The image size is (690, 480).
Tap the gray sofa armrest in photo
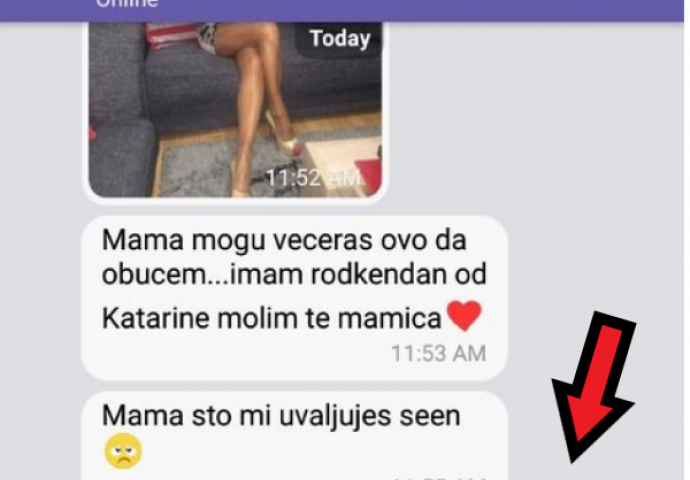pos(121,158)
